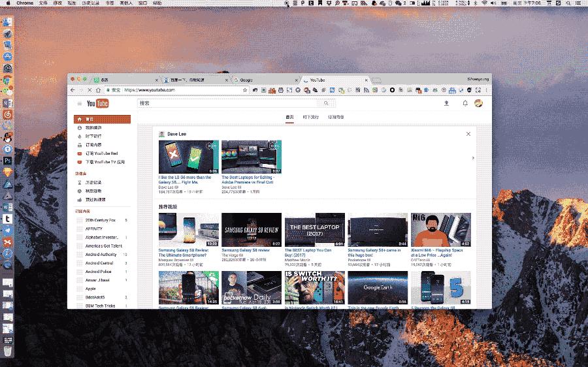Stop loading the page with X button
Image resolution: width=588 pixels, height=367 pixels.
click(90, 90)
